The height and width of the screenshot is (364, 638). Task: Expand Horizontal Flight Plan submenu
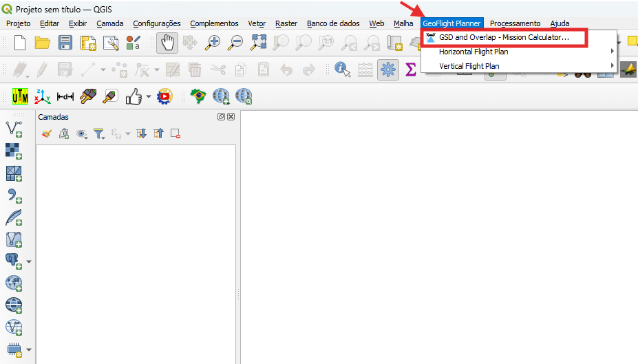(x=519, y=52)
